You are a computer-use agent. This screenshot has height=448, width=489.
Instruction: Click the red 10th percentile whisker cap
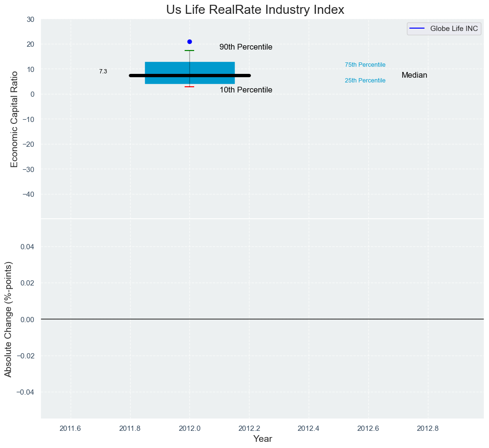(x=189, y=87)
